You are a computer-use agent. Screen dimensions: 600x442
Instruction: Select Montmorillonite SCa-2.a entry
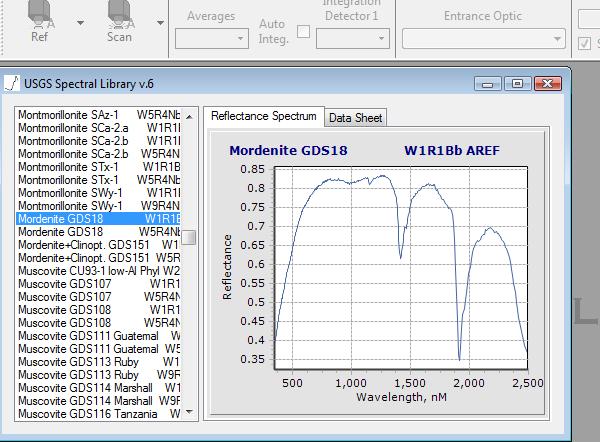pyautogui.click(x=99, y=128)
